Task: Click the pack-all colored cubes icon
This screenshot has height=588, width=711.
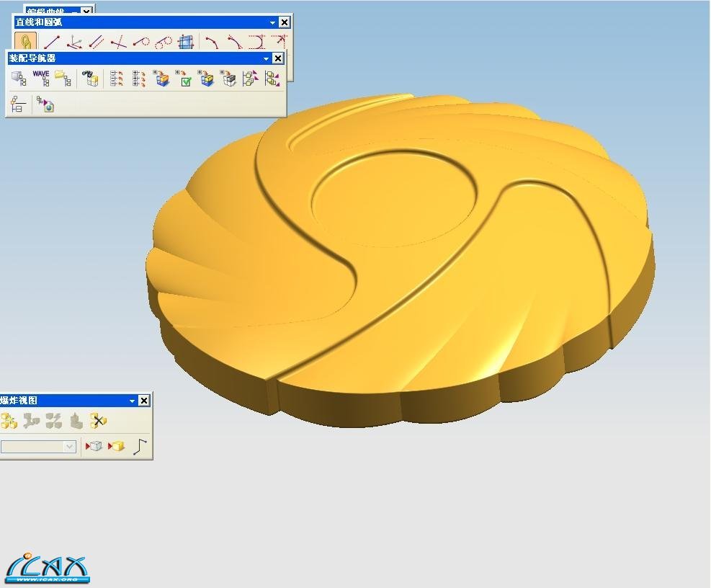Action: pyautogui.click(x=161, y=78)
